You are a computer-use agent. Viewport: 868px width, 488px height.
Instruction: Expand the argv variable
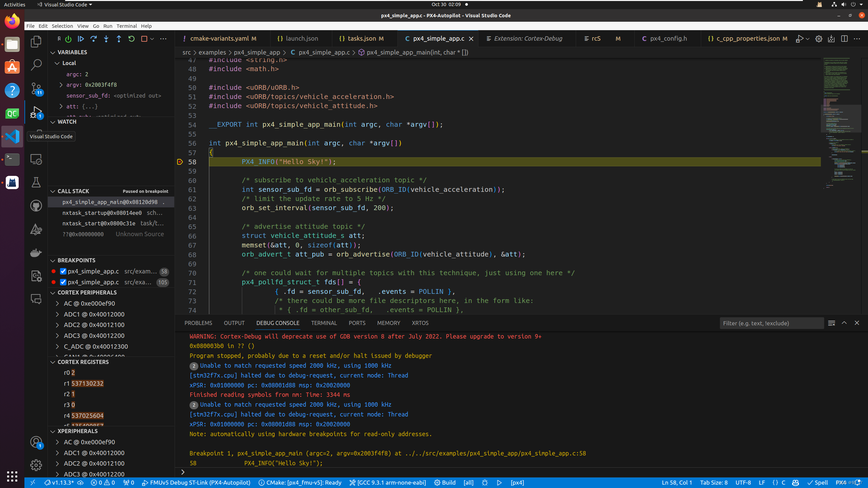pyautogui.click(x=61, y=85)
